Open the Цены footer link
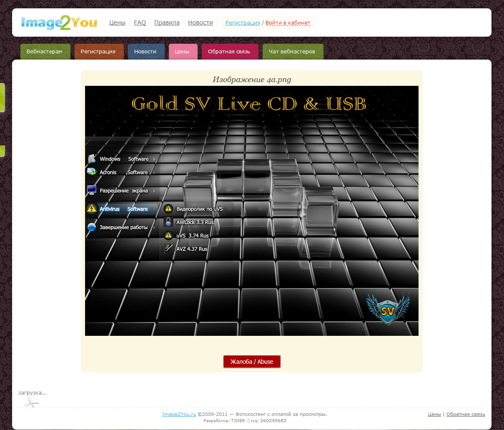Screen dimensions: 504x430 (x=434, y=414)
